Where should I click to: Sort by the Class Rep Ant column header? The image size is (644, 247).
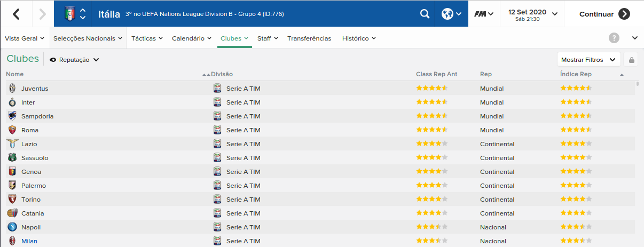coord(437,74)
